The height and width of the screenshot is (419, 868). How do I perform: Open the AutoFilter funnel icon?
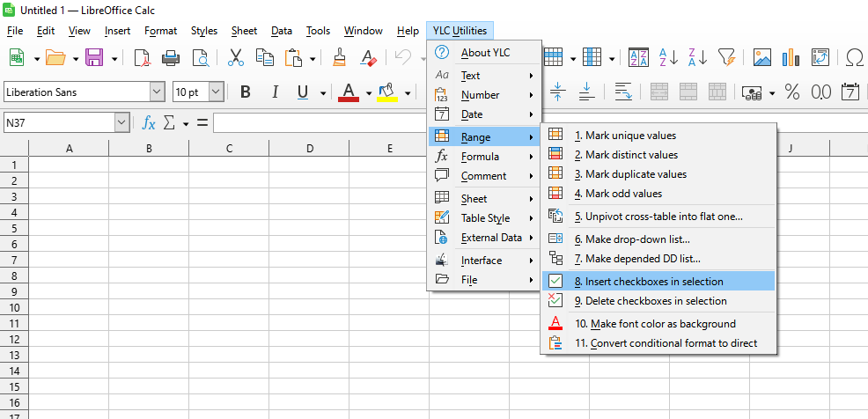tap(725, 58)
